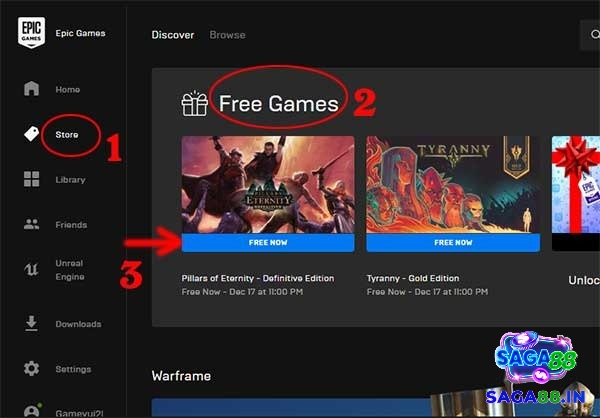Screen dimensions: 600x418
Task: Click the gift box icon beside Free Games
Action: point(194,103)
